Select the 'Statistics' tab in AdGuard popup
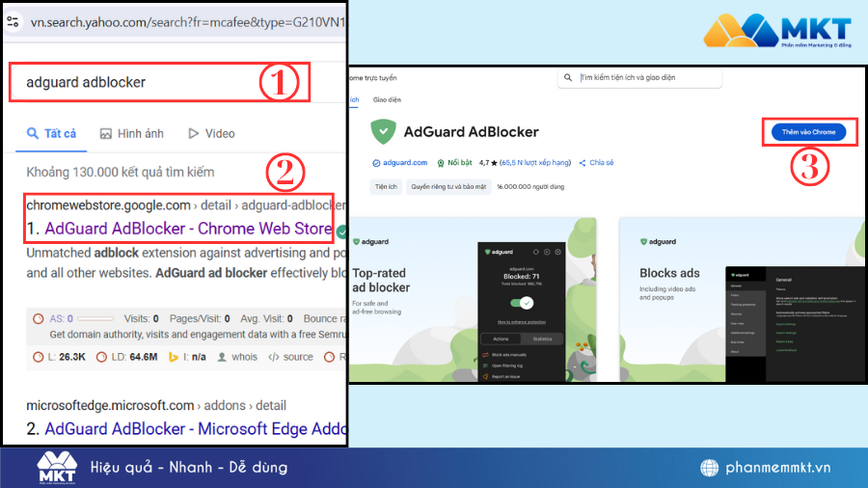The width and height of the screenshot is (868, 488). pyautogui.click(x=542, y=339)
